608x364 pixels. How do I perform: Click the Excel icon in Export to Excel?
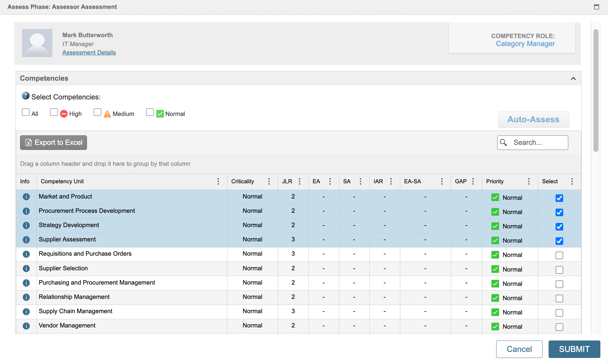click(x=29, y=143)
